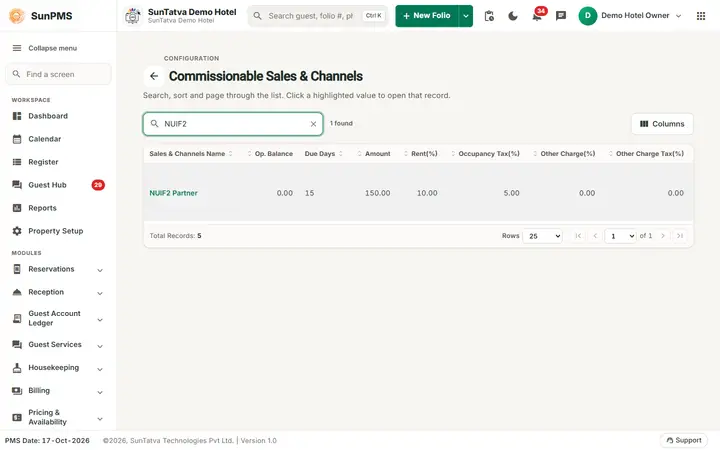Screen dimensions: 720x450
Task: Click the Due Days value 15
Action: pos(309,193)
